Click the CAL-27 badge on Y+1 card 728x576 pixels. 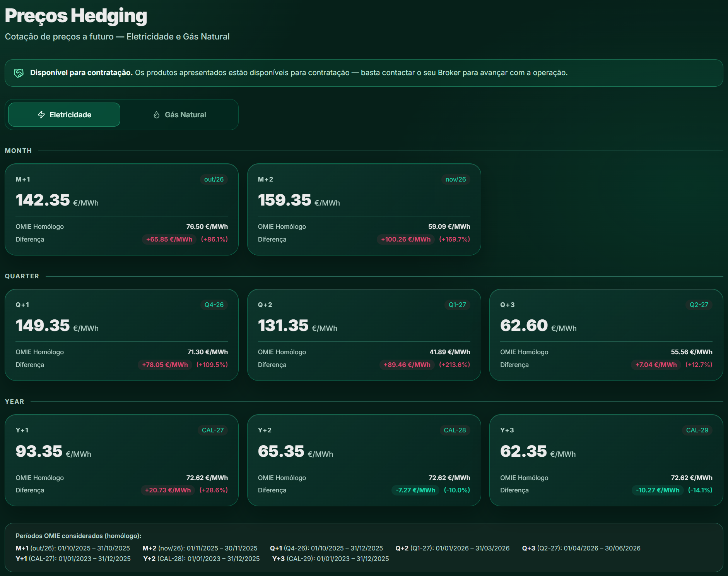[213, 430]
